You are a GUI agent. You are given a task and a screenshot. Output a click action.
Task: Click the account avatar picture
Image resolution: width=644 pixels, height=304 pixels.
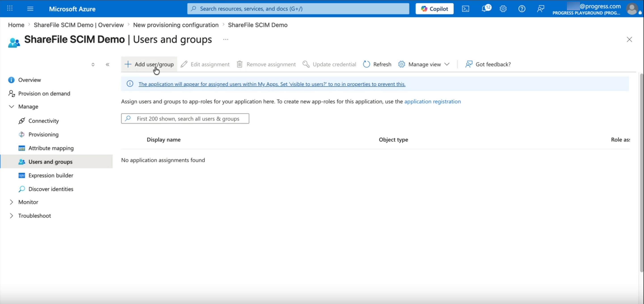632,9
